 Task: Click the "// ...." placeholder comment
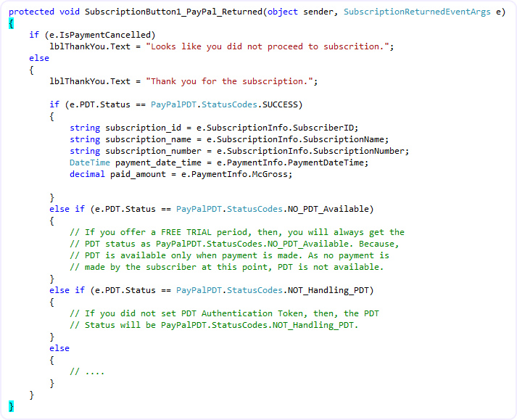[87, 371]
